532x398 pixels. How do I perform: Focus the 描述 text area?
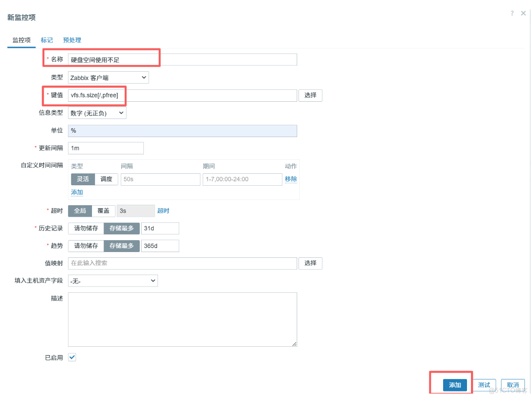click(182, 319)
